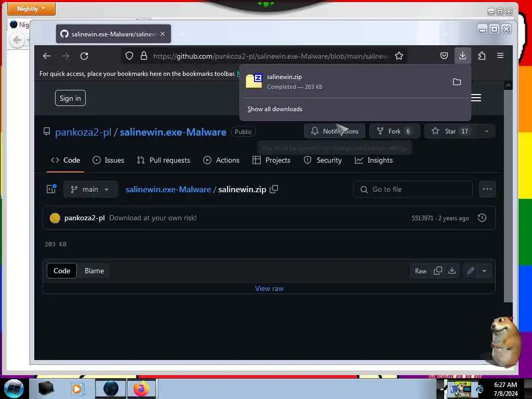The image size is (532, 399).
Task: Open the Projects tab
Action: click(x=271, y=160)
